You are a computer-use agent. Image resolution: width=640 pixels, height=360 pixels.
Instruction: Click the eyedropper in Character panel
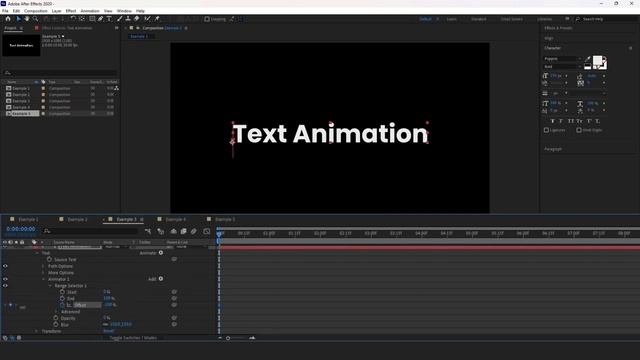[587, 59]
